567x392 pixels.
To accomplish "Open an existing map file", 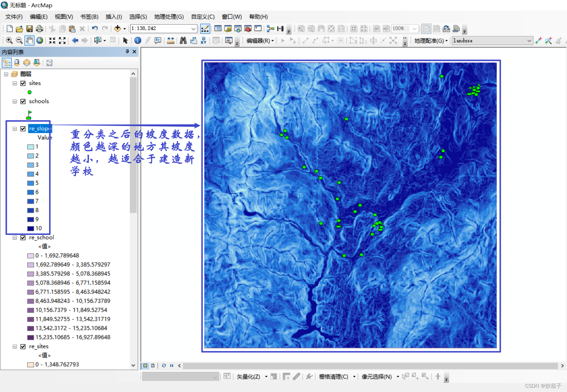I will tap(20, 29).
